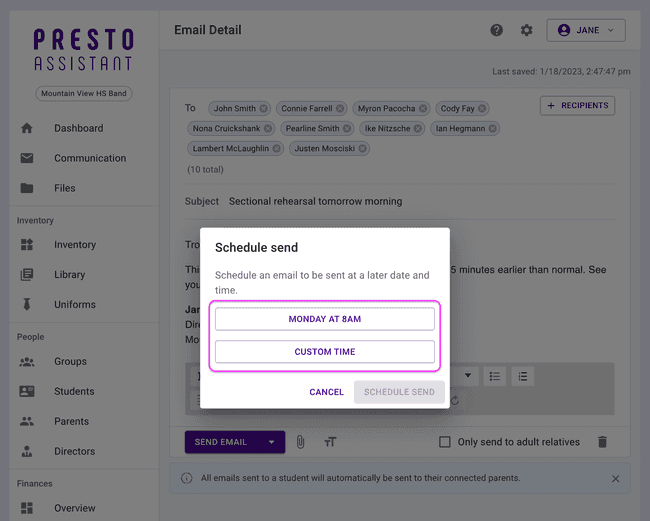Enable Only send to adult relatives

click(x=446, y=442)
